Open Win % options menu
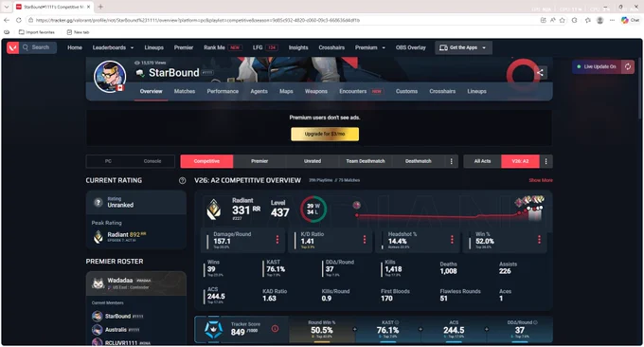644x347 pixels. click(539, 239)
